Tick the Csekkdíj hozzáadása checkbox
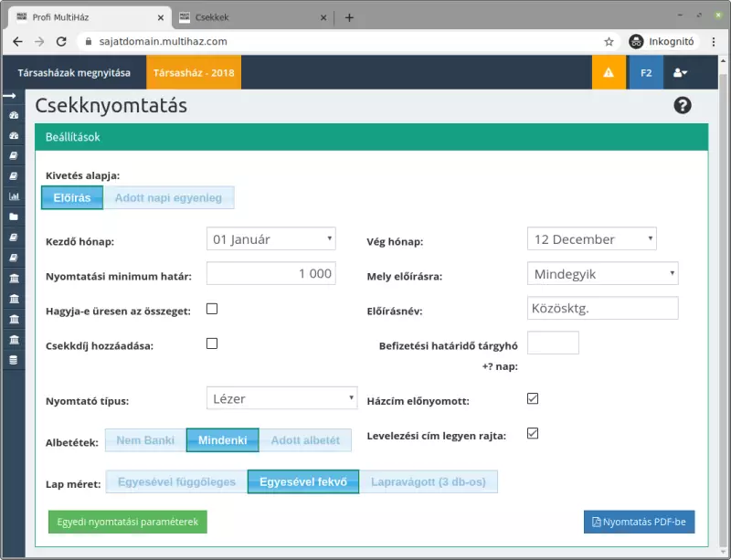Viewport: 731px width, 560px height. [x=212, y=343]
